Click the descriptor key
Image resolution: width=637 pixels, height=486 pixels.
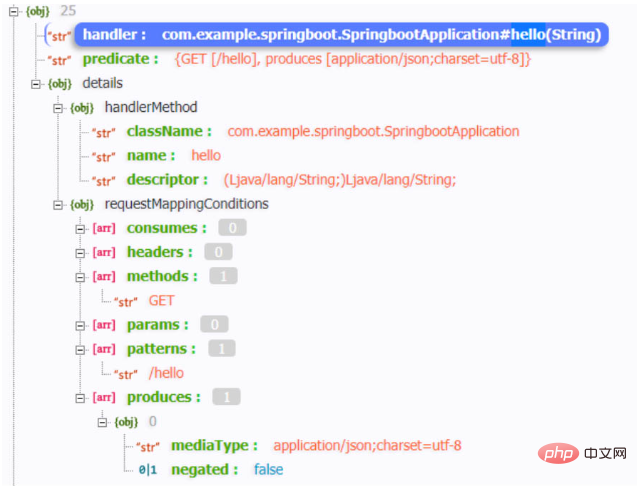167,180
